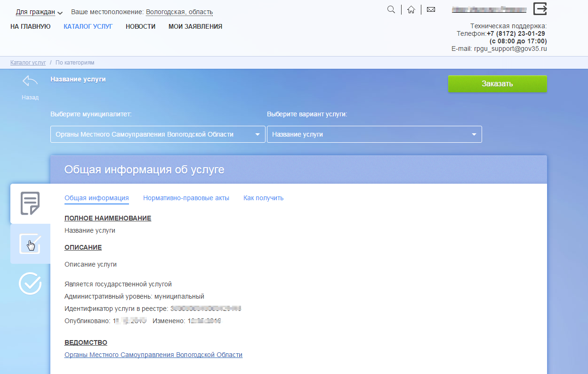The image size is (588, 374).
Task: Open the mail envelope icon
Action: pyautogui.click(x=431, y=9)
